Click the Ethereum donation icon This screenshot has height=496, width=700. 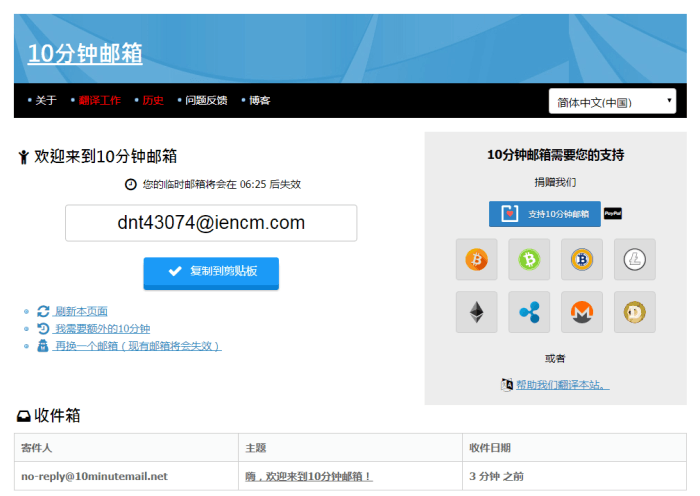tap(476, 312)
